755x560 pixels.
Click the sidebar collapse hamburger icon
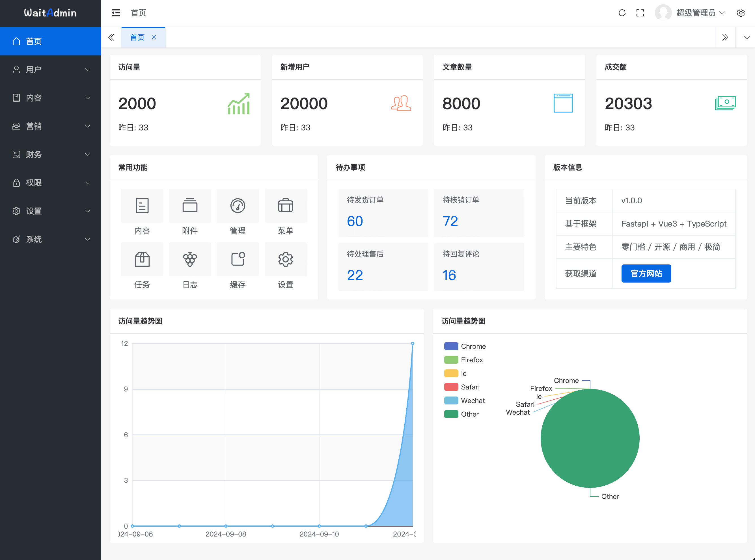click(x=116, y=13)
